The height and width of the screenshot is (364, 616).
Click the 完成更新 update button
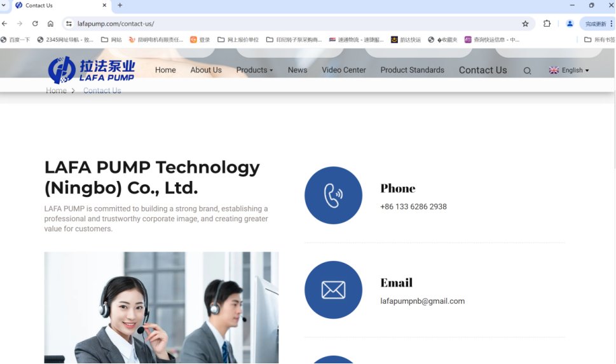point(596,24)
